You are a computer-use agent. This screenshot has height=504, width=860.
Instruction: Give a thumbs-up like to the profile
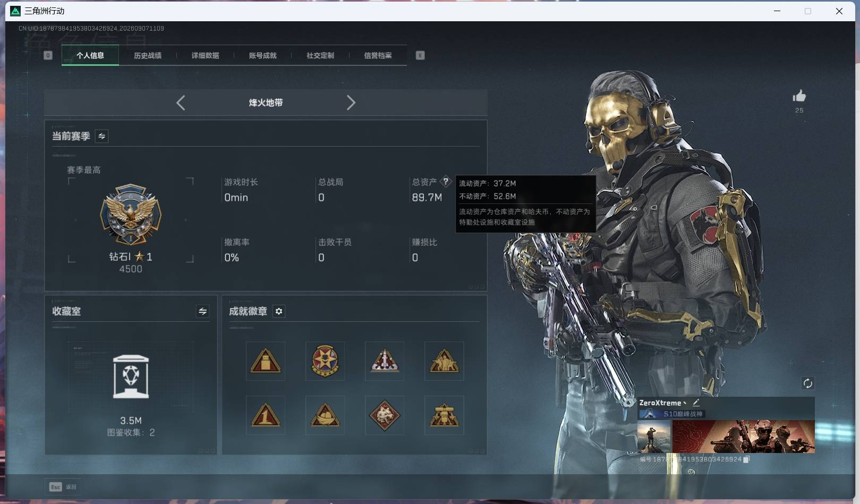coord(799,96)
